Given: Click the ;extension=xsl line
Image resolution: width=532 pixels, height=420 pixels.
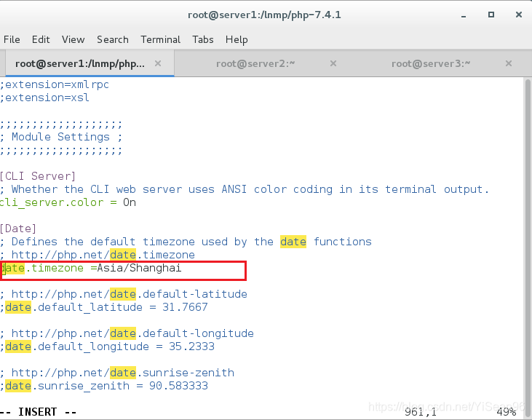Looking at the screenshot, I should tap(44, 98).
